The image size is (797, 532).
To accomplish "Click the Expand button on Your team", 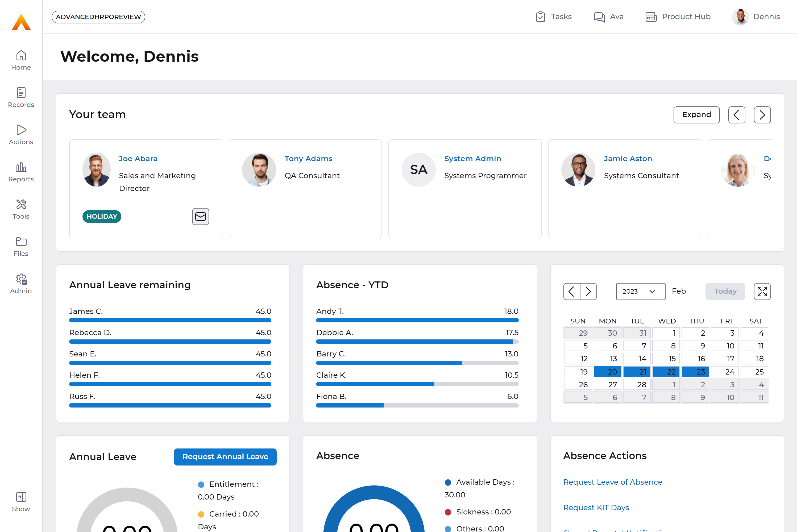I will click(696, 115).
